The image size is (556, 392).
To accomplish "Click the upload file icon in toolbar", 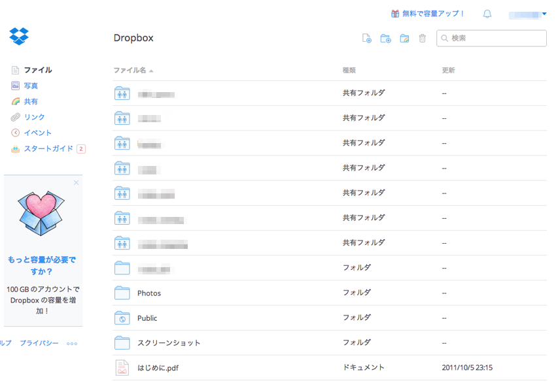I will click(367, 39).
